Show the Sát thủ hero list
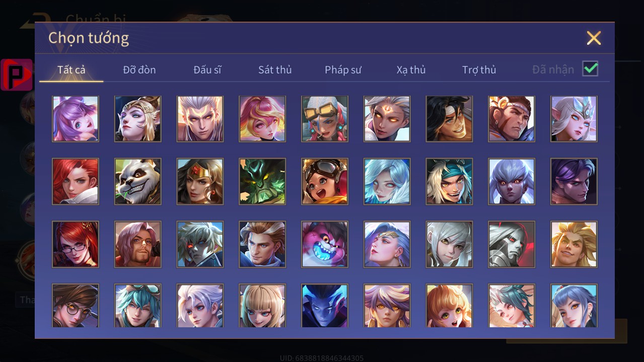The image size is (644, 362). click(275, 69)
